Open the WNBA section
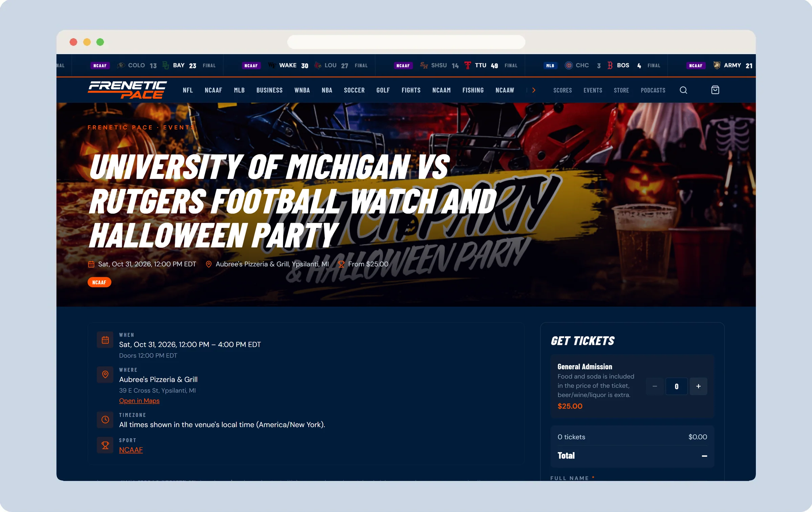The height and width of the screenshot is (512, 812). pyautogui.click(x=302, y=90)
